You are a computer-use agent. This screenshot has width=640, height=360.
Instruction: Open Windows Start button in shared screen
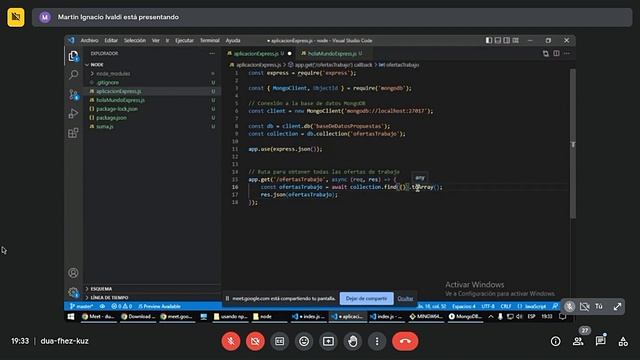tap(71, 316)
